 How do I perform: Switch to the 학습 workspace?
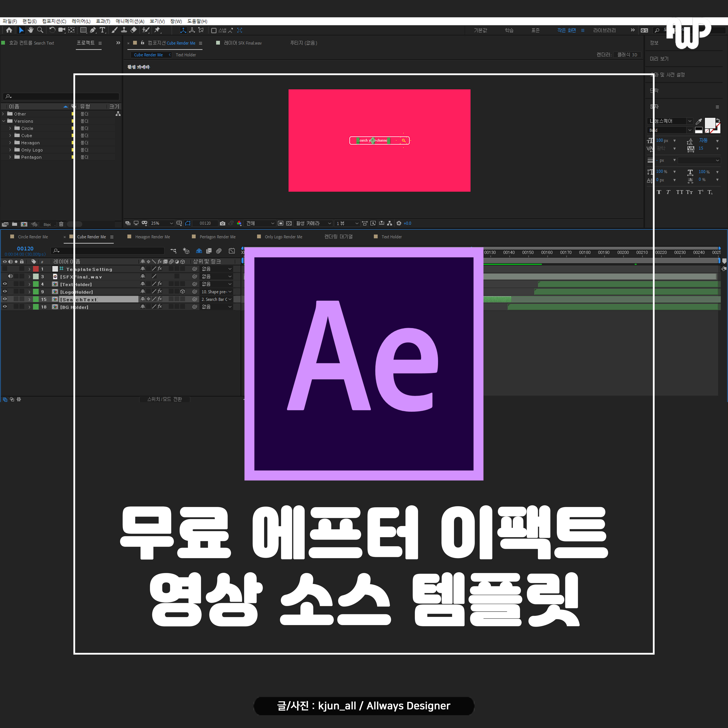pos(509,31)
